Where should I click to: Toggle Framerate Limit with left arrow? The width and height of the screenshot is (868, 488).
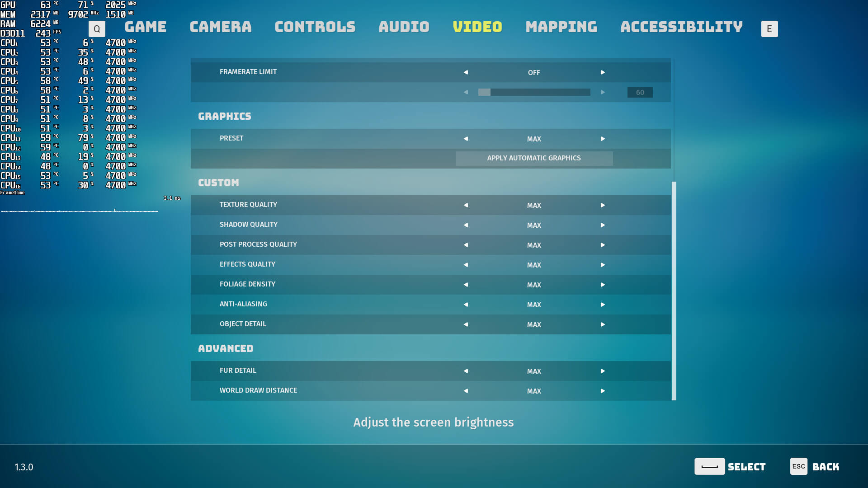466,72
